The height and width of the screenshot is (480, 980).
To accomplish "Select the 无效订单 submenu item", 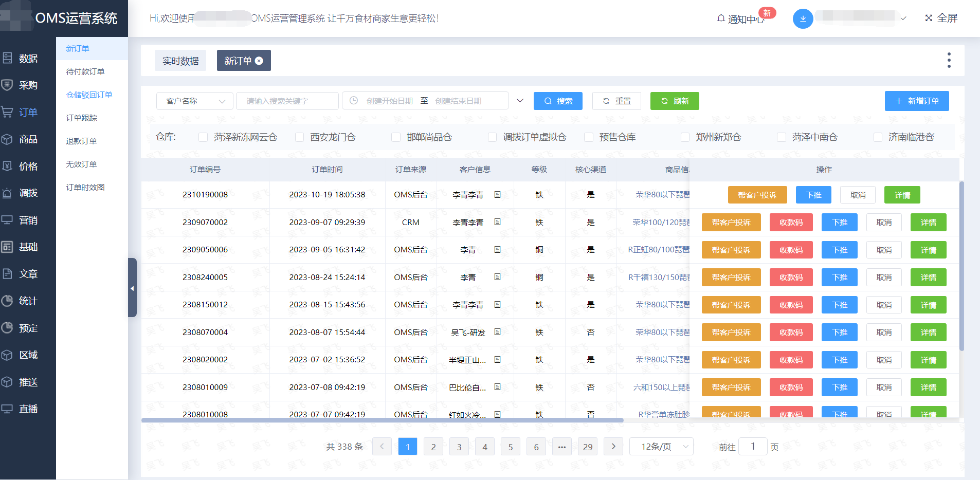I will click(x=92, y=164).
